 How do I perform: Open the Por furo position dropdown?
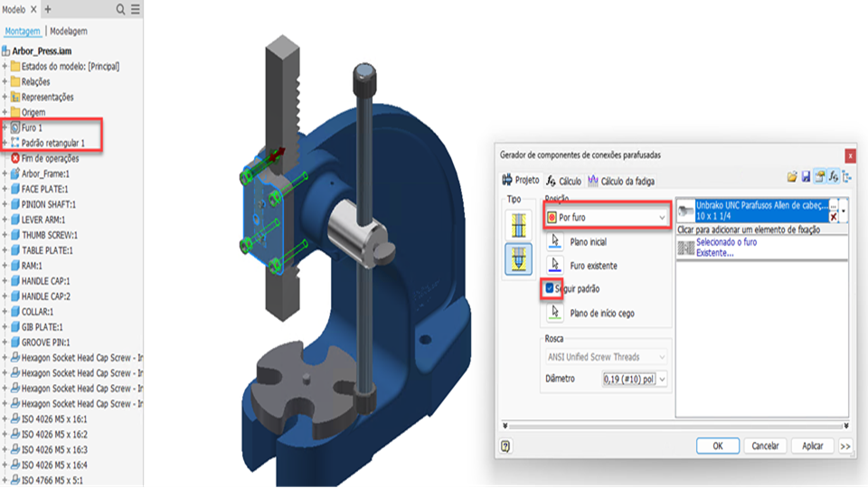pos(607,218)
